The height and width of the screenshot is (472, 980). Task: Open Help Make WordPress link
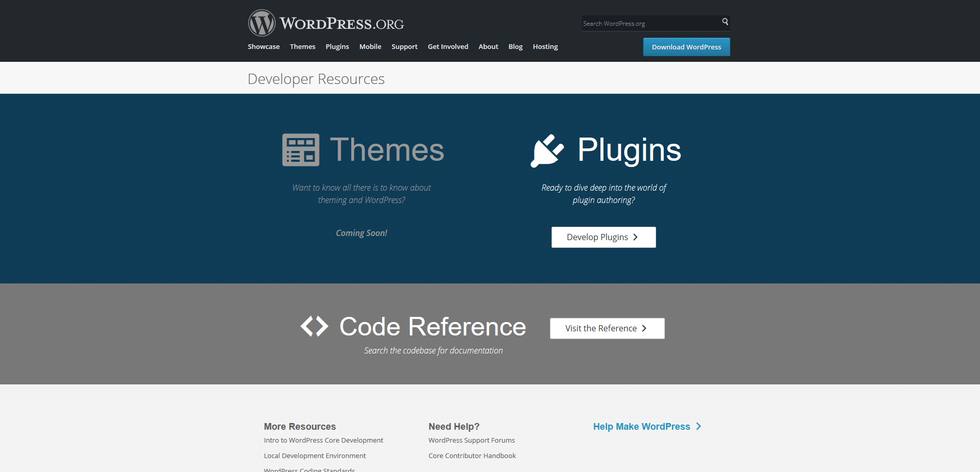click(642, 427)
